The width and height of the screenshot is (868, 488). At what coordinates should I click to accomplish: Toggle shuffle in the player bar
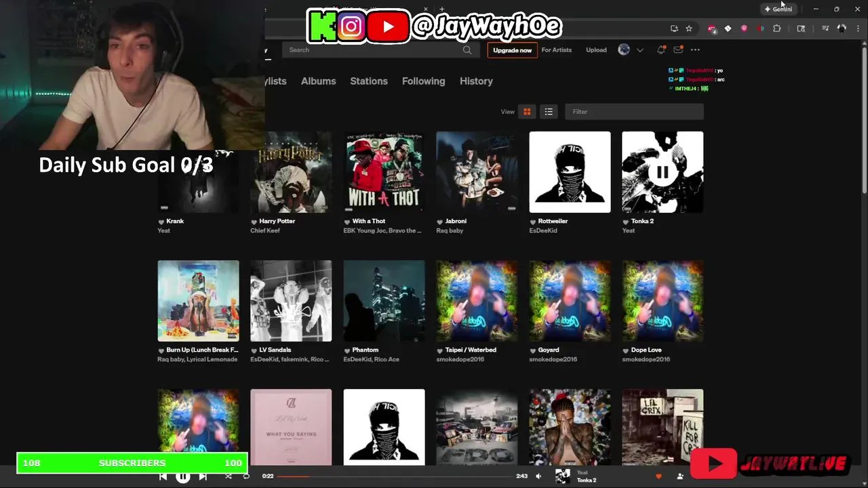228,476
